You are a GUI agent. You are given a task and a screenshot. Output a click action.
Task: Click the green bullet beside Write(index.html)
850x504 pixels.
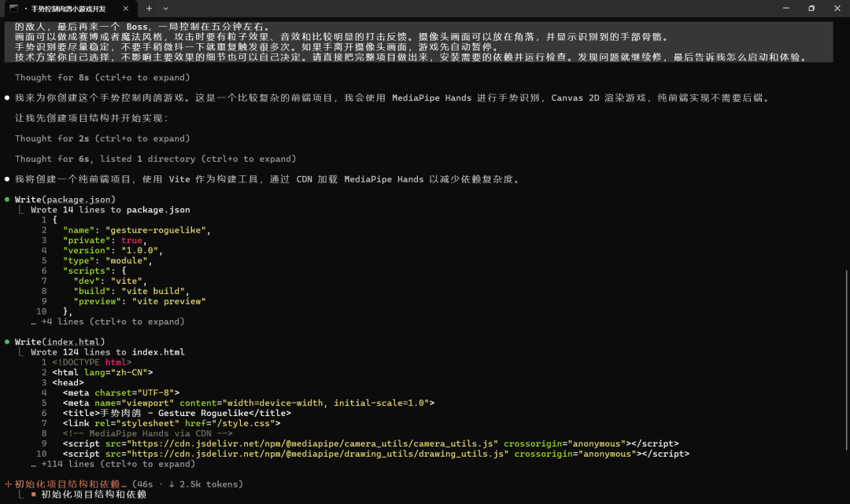point(7,342)
